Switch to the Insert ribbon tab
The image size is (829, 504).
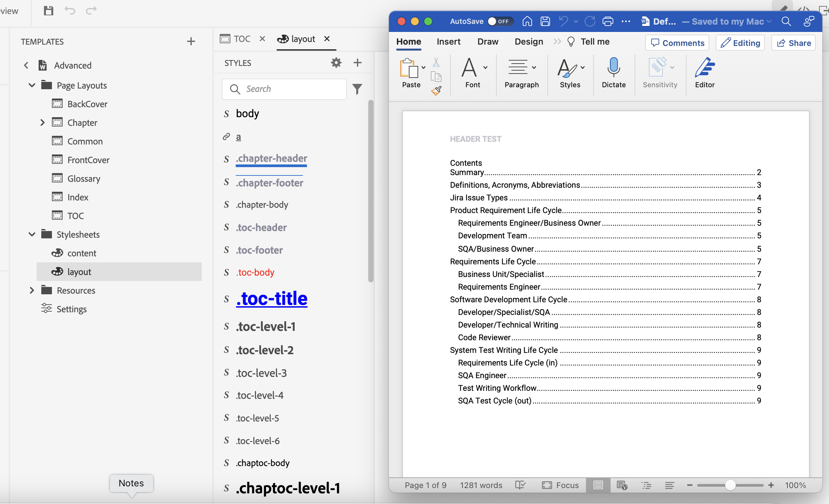[x=448, y=41]
